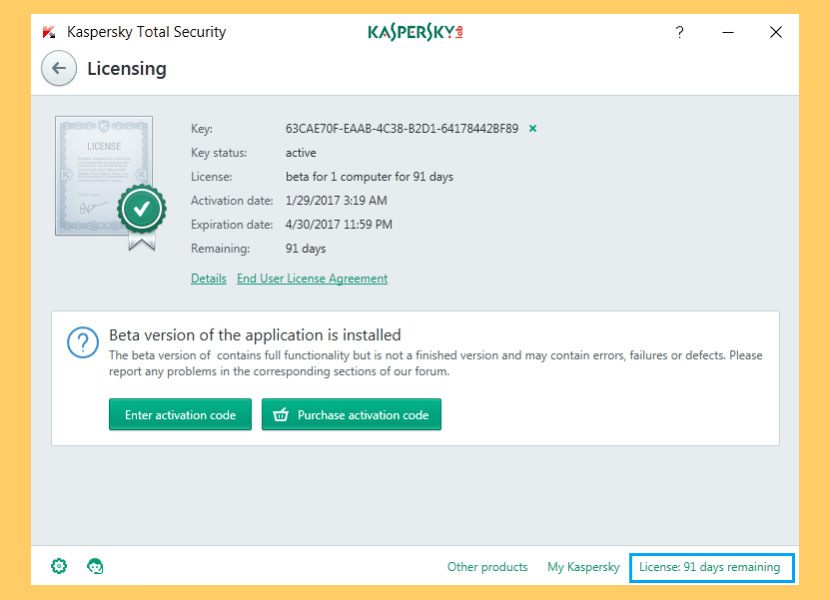The width and height of the screenshot is (830, 600).
Task: Go back using the arrow button
Action: coord(59,68)
